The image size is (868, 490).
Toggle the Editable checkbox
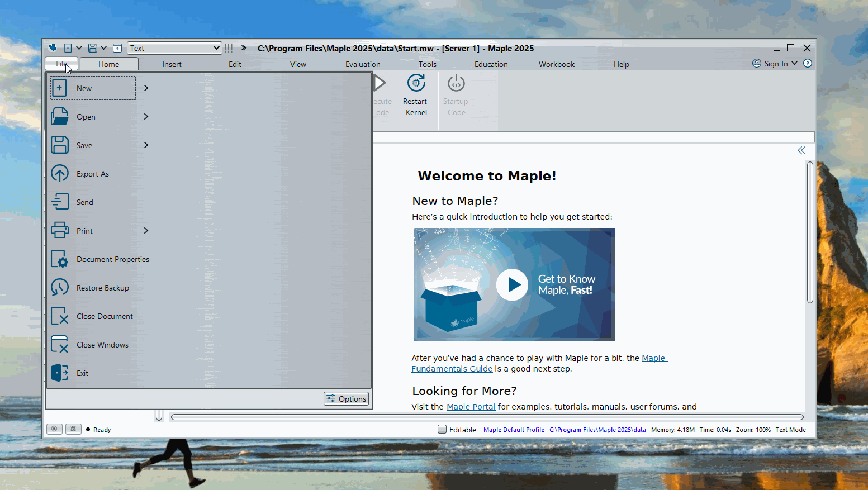coord(442,430)
